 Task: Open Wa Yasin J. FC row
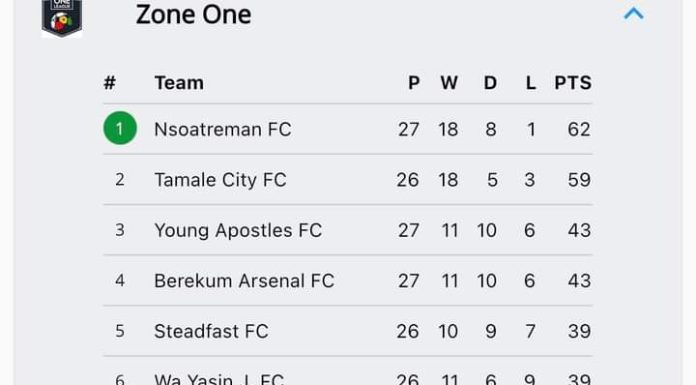pyautogui.click(x=348, y=376)
